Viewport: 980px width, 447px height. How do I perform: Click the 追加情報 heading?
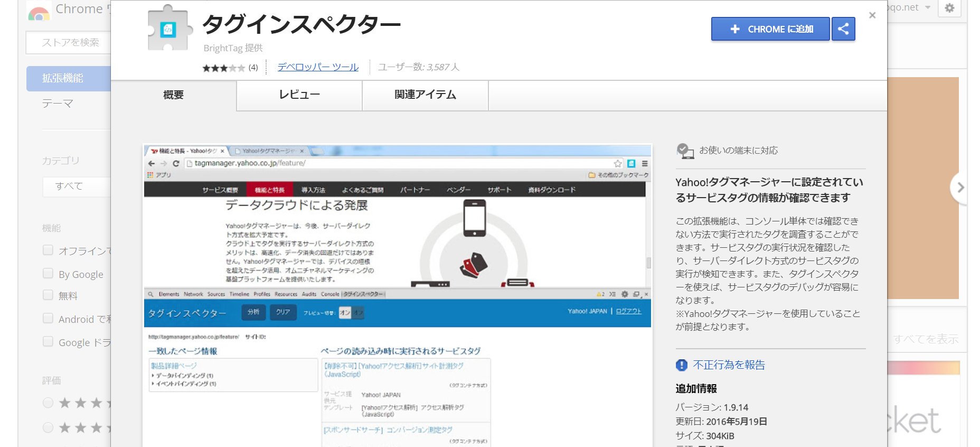(696, 389)
